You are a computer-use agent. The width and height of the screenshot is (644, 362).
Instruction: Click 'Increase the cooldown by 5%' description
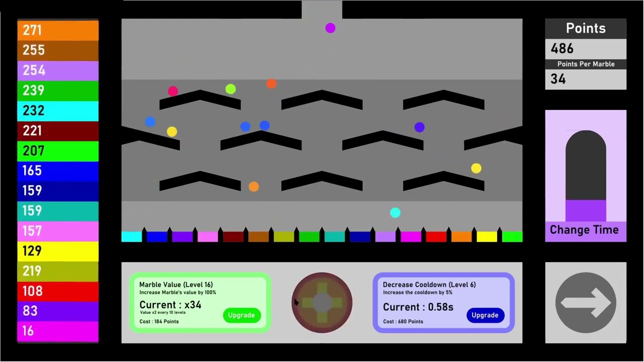click(x=418, y=293)
